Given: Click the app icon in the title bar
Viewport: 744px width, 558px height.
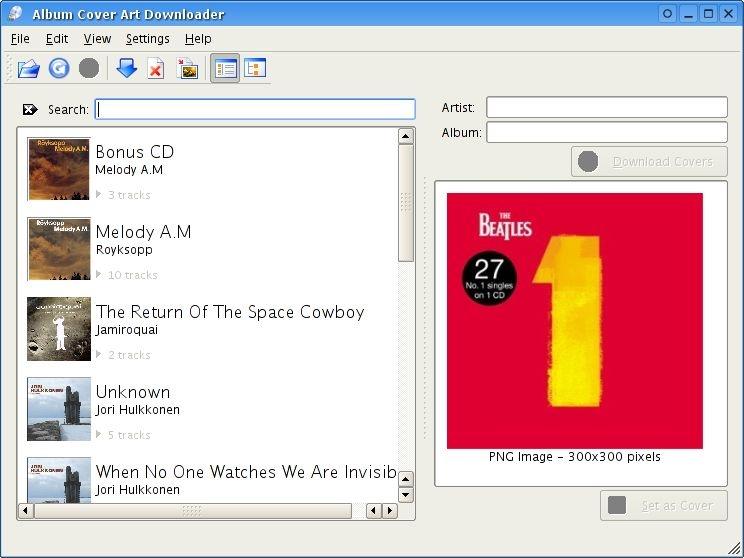Looking at the screenshot, I should point(15,13).
